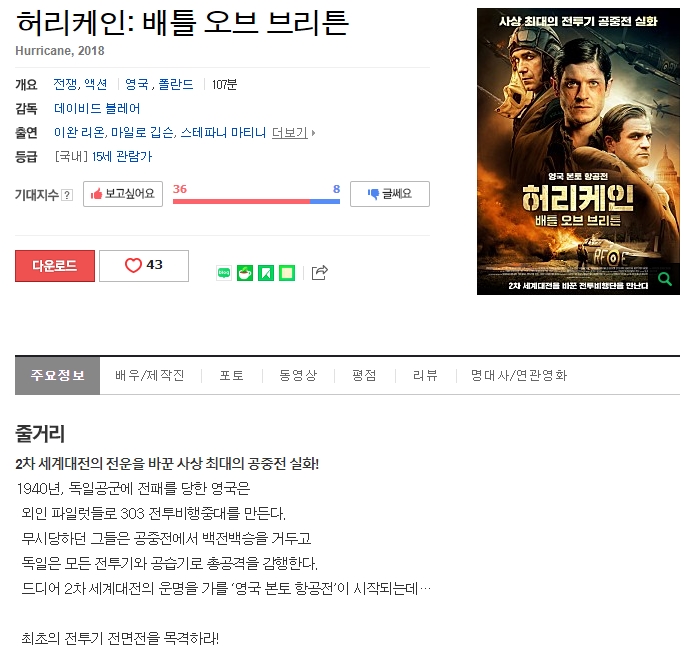Share to Naver Blog icon
Image resolution: width=684 pixels, height=667 pixels.
click(224, 273)
